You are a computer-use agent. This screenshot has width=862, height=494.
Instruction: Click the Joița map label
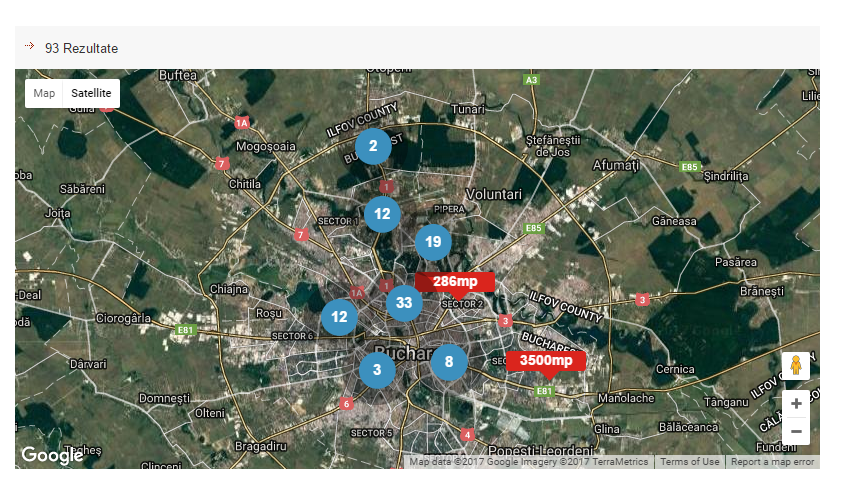pyautogui.click(x=58, y=213)
